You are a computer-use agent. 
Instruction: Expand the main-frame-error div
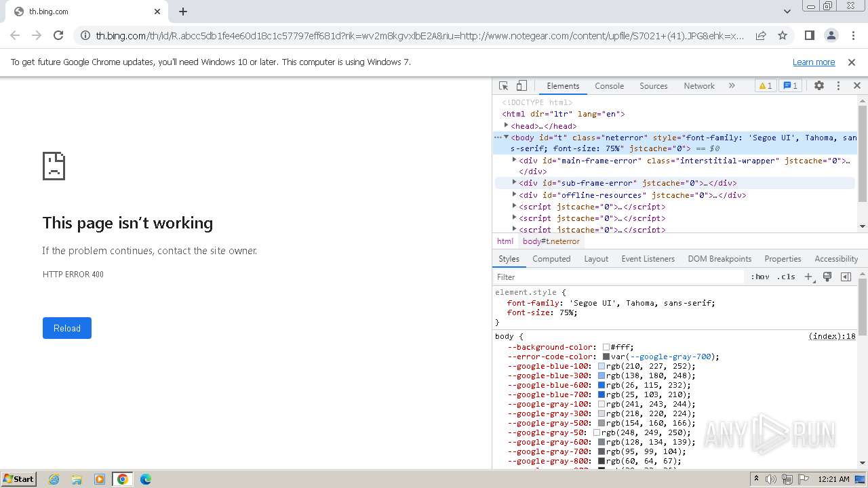pos(514,160)
